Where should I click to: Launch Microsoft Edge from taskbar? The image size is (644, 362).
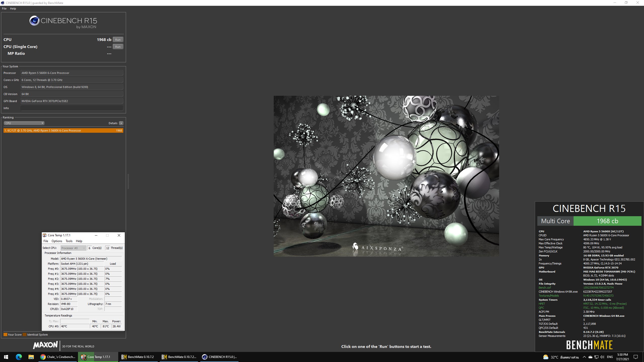[x=19, y=357]
